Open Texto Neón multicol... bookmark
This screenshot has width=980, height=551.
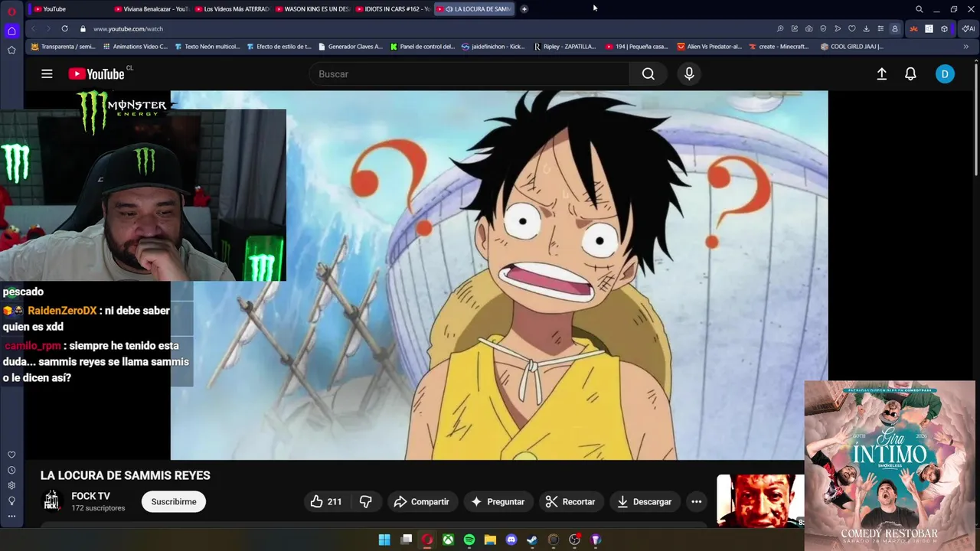tap(207, 47)
